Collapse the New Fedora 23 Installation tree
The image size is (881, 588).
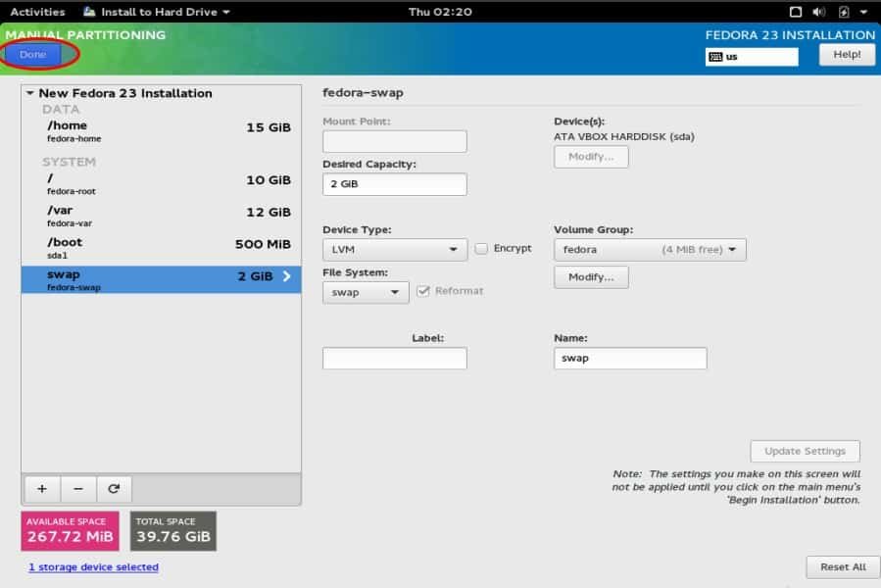[x=29, y=93]
